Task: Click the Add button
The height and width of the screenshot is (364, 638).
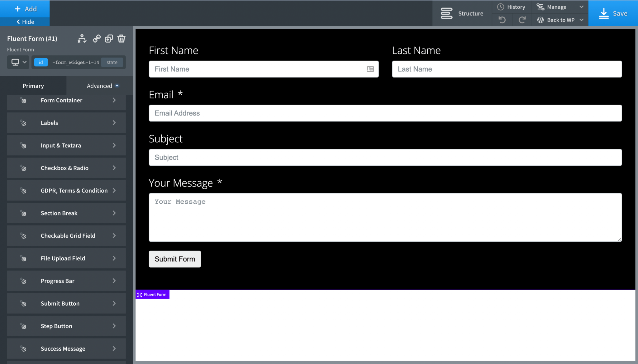Action: coord(25,8)
